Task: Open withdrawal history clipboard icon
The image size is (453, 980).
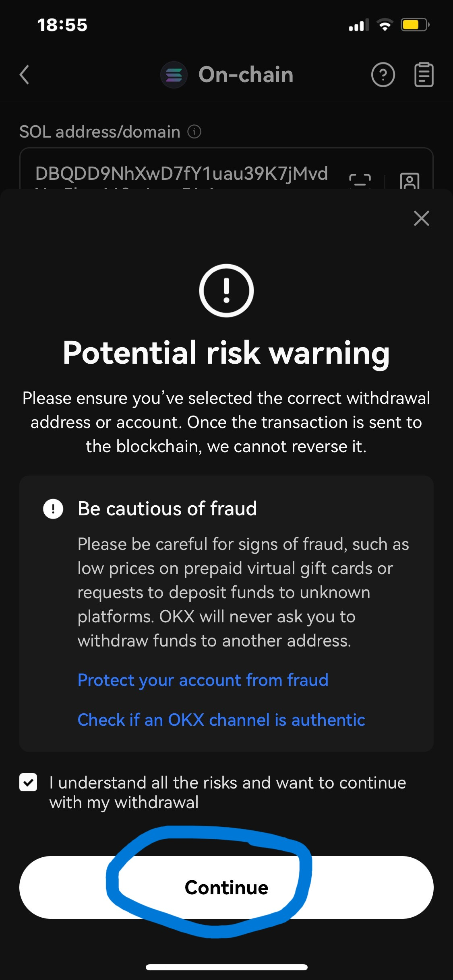Action: [424, 75]
